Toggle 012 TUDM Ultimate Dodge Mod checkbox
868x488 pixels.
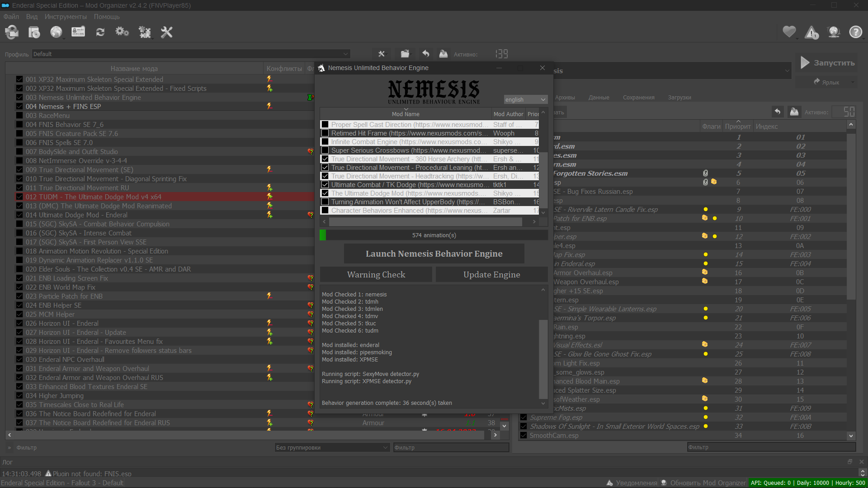19,197
